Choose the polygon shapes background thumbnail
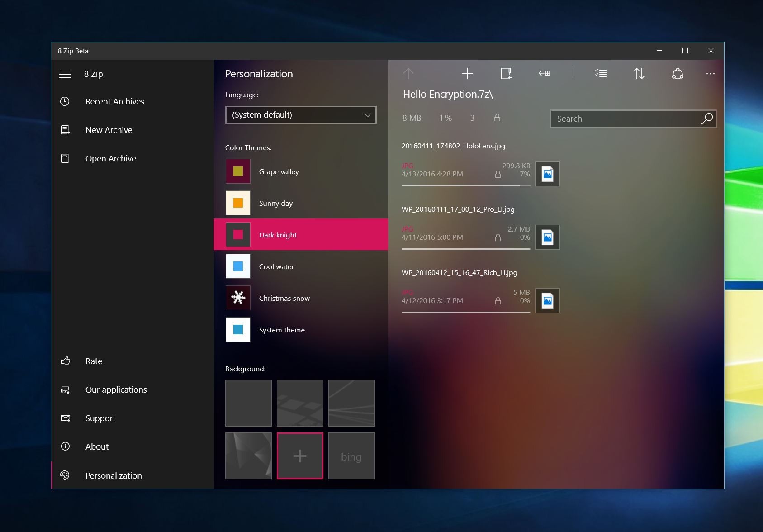Viewport: 763px width, 532px height. (x=248, y=456)
